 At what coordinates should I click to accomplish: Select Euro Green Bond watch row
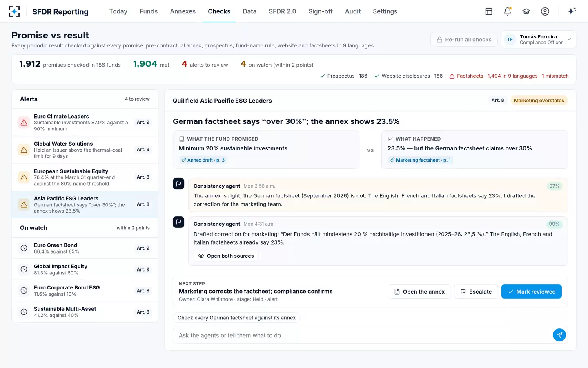click(x=85, y=248)
